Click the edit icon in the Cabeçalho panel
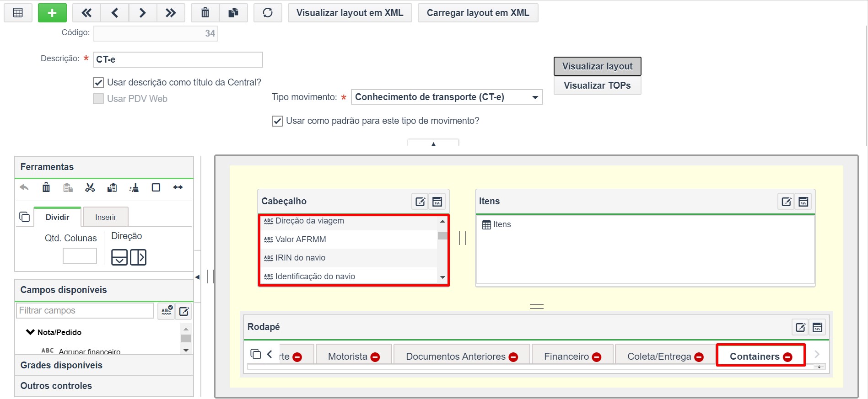The image size is (868, 399). (420, 202)
